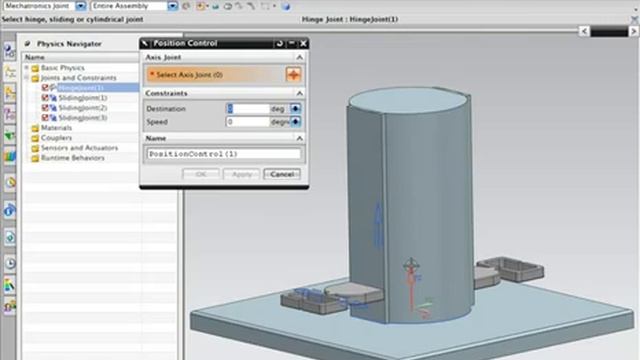Reset the Position Control dialog

click(280, 43)
